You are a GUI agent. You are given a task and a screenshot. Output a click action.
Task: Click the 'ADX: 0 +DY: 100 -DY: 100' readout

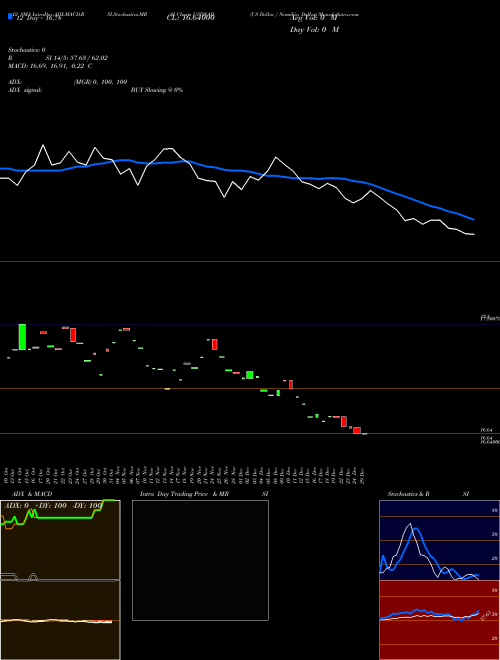tap(53, 505)
